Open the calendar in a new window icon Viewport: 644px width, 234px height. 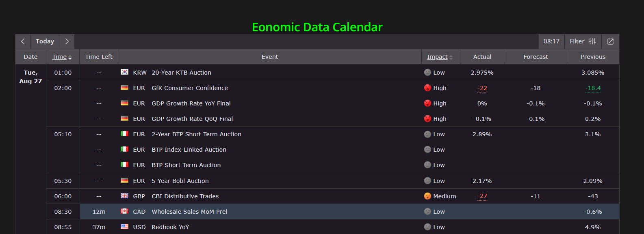610,41
